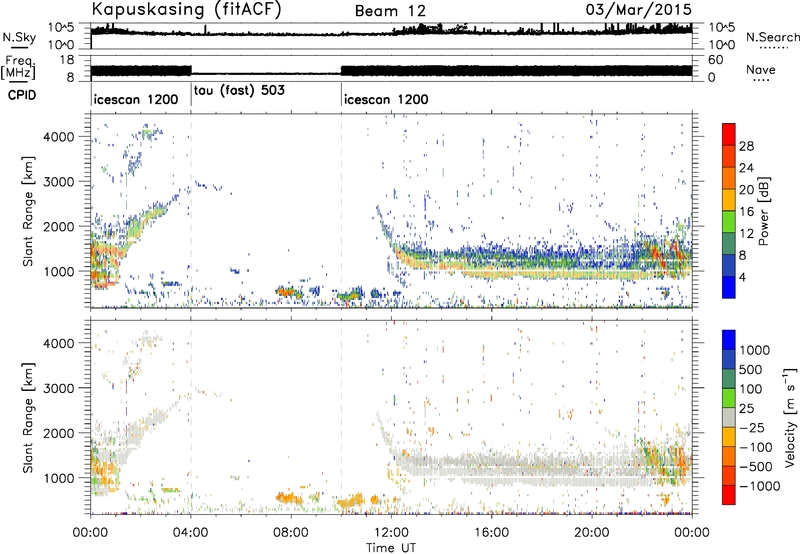
Task: Click icescan 1200 label starting at 00:00
Action: (x=136, y=99)
